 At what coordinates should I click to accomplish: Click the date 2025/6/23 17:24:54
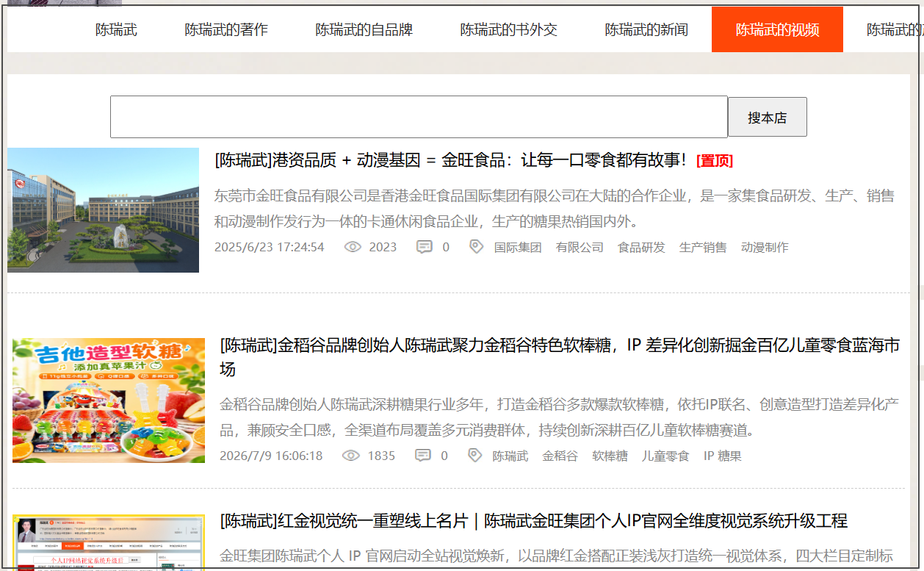click(x=270, y=247)
